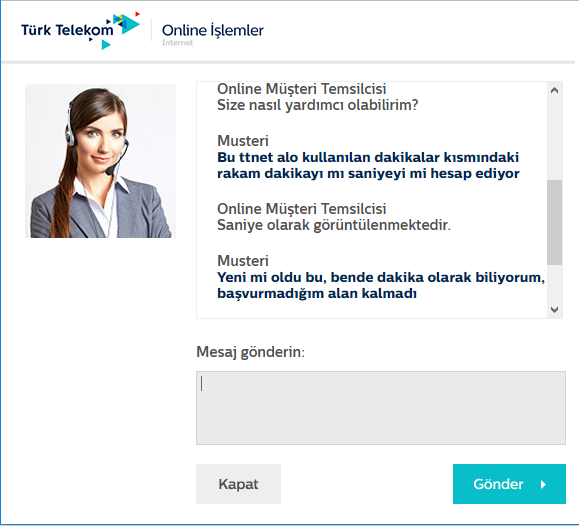
Task: Click the 'Mesaj gönderin:' label
Action: point(251,352)
